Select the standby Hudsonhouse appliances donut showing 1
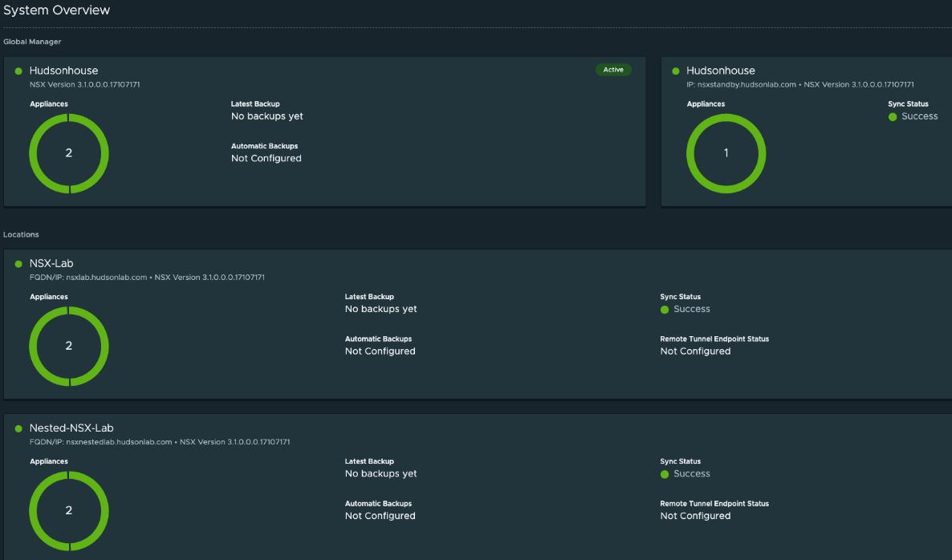The image size is (952, 560). [726, 153]
